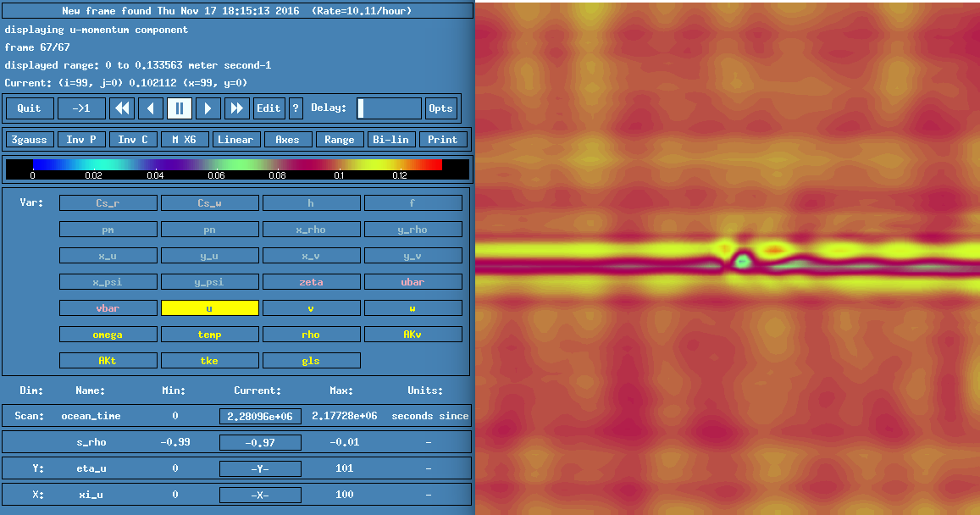Toggle Inv C color inversion
Screen dimensions: 980x515
click(133, 140)
